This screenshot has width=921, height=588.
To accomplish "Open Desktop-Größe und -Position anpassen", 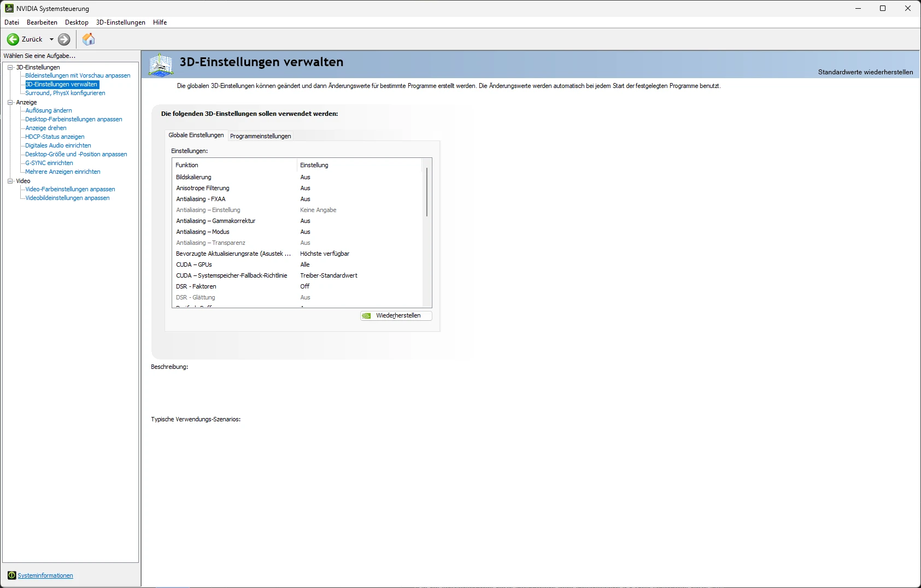I will tap(76, 154).
